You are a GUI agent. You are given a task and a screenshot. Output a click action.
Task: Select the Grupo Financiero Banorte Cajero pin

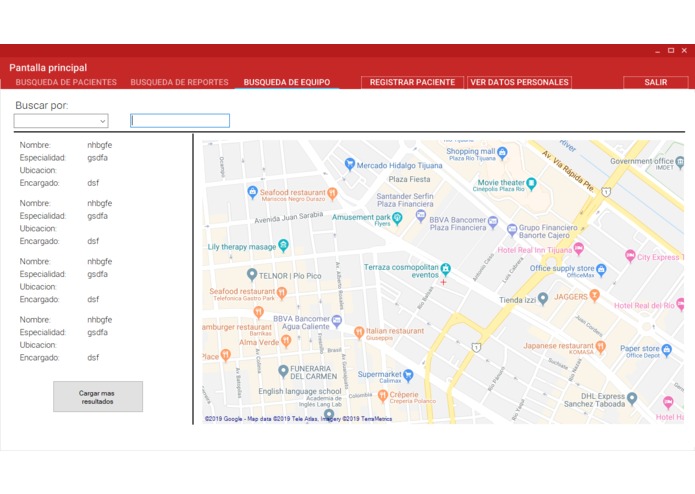(512, 229)
